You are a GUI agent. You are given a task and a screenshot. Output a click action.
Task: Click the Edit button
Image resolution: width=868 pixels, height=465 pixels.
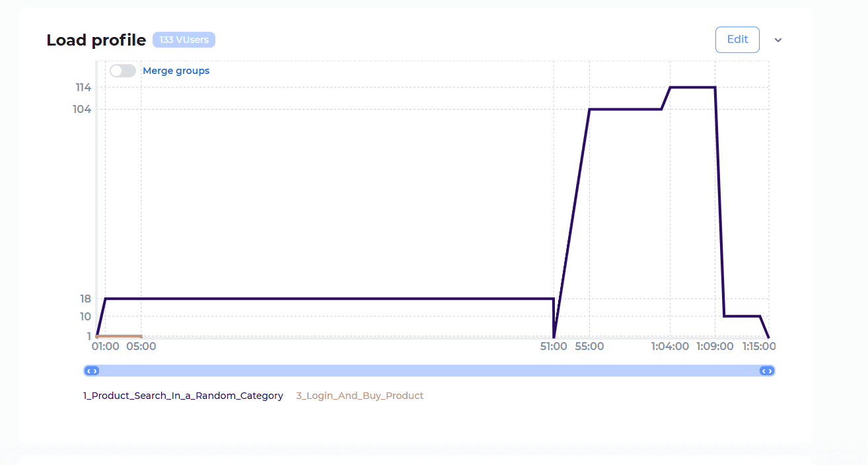737,40
